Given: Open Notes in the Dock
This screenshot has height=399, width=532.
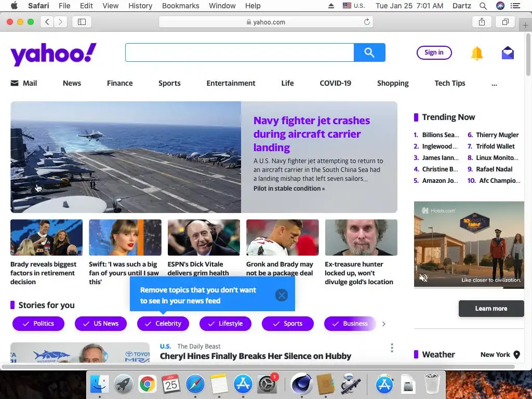Looking at the screenshot, I should [219, 384].
